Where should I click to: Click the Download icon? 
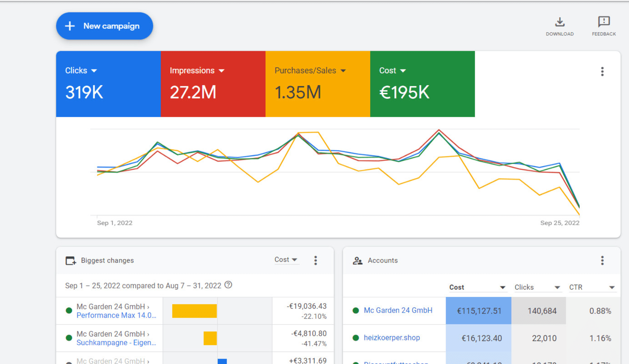[x=559, y=22]
